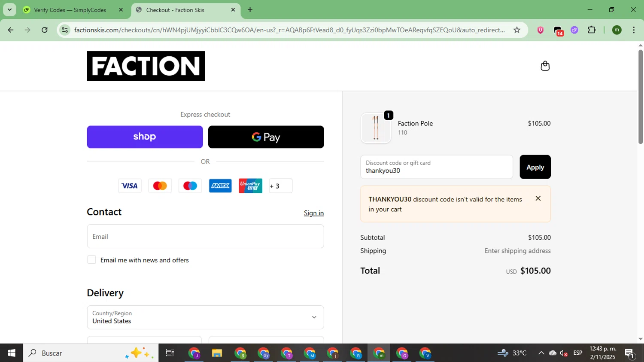
Task: Go forward to the next page
Action: coord(27,30)
